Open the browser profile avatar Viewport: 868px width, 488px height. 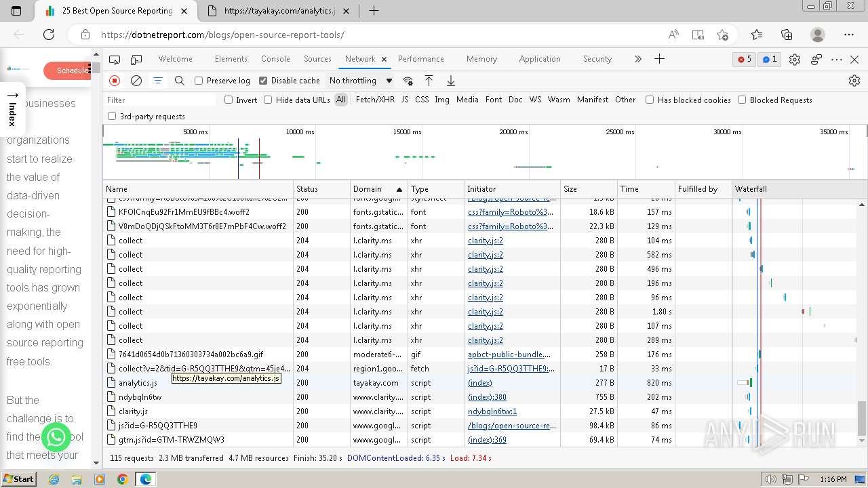click(x=818, y=35)
